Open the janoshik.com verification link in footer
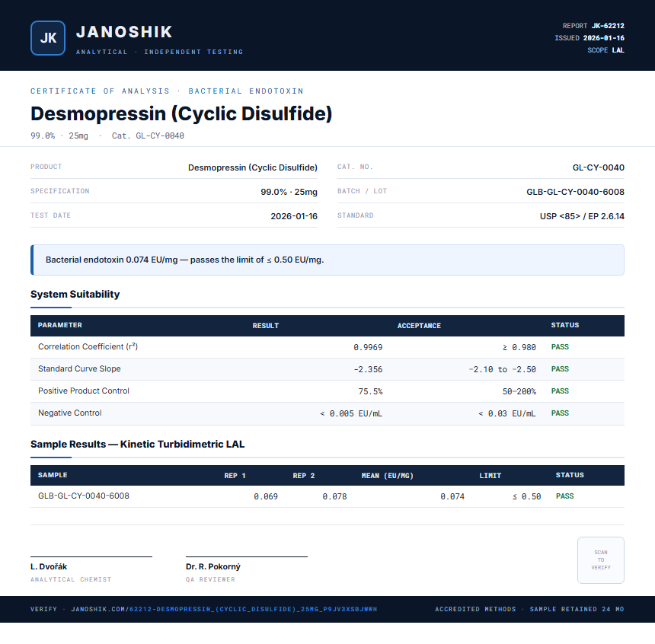 [x=224, y=609]
